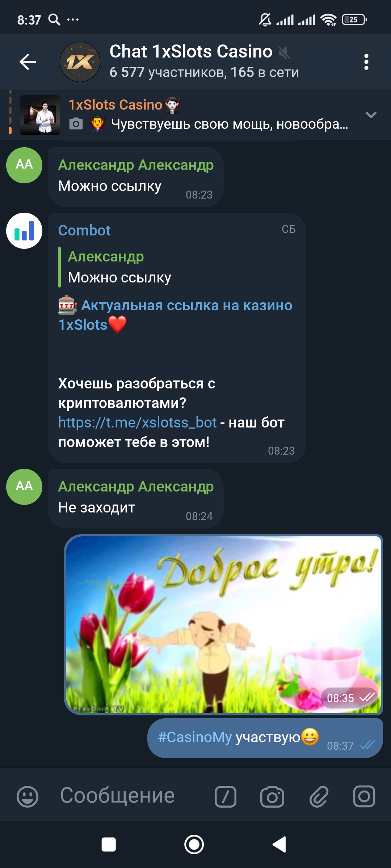The image size is (391, 868).
Task: Tap the bot commands slash icon
Action: tap(226, 796)
